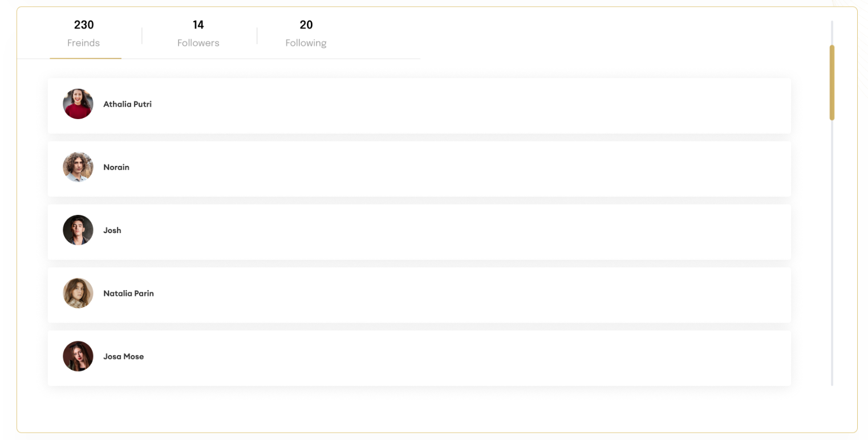Open Josa Mose name link
Viewport: 868px width, 440px height.
(x=123, y=357)
